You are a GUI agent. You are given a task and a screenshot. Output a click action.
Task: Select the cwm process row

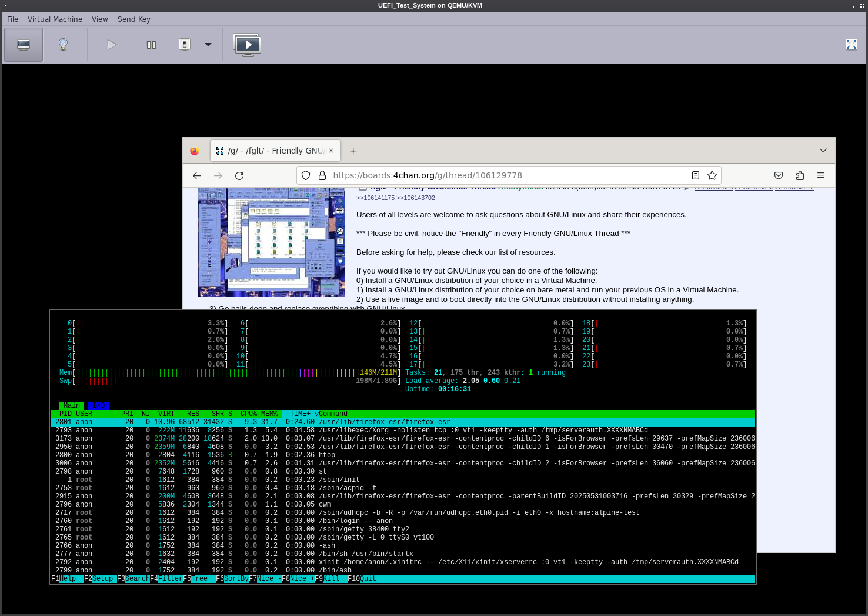pos(403,504)
